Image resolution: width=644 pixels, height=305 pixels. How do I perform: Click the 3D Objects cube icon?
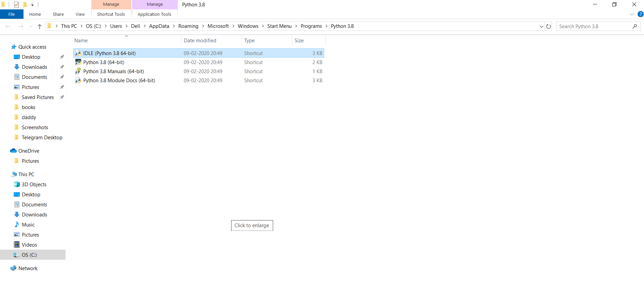pos(17,185)
